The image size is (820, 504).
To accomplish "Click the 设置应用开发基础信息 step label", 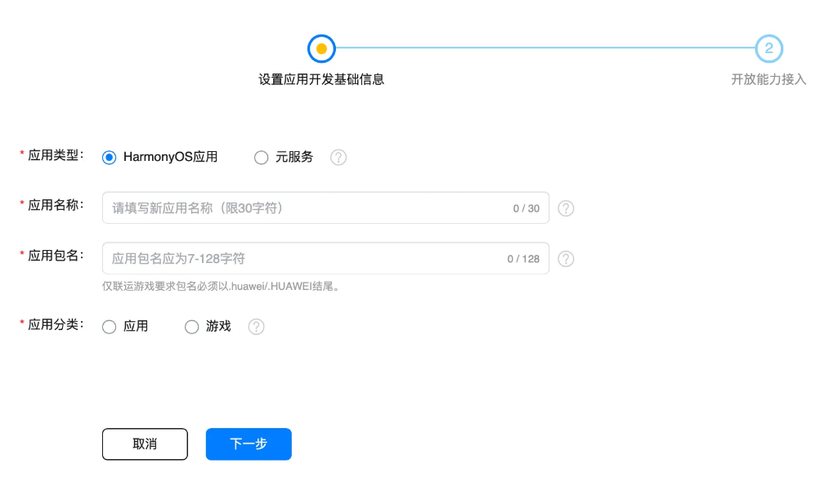I will [321, 79].
